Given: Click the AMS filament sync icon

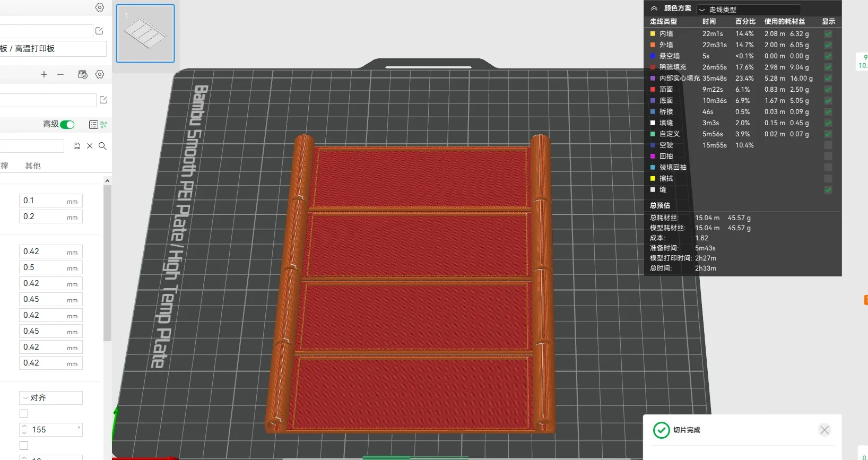Looking at the screenshot, I should pos(82,74).
